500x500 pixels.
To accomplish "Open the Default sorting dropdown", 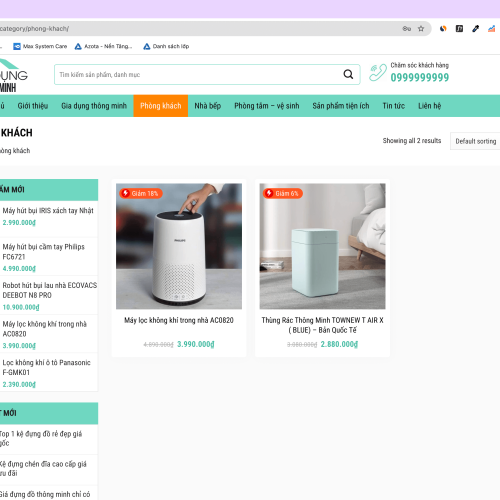I will click(x=475, y=141).
